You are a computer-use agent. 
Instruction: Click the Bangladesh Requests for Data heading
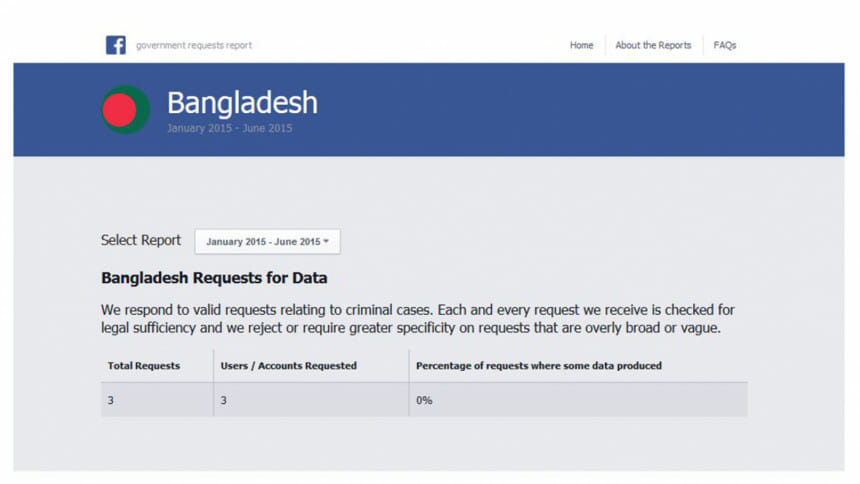(x=214, y=278)
